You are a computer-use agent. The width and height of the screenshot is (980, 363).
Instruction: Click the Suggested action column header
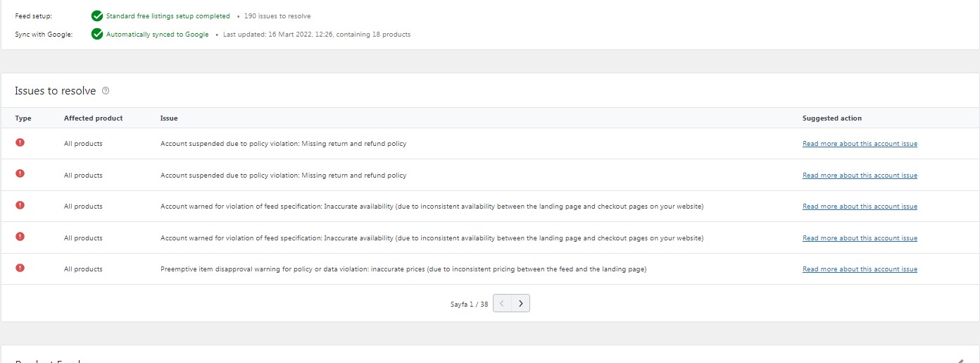point(832,118)
